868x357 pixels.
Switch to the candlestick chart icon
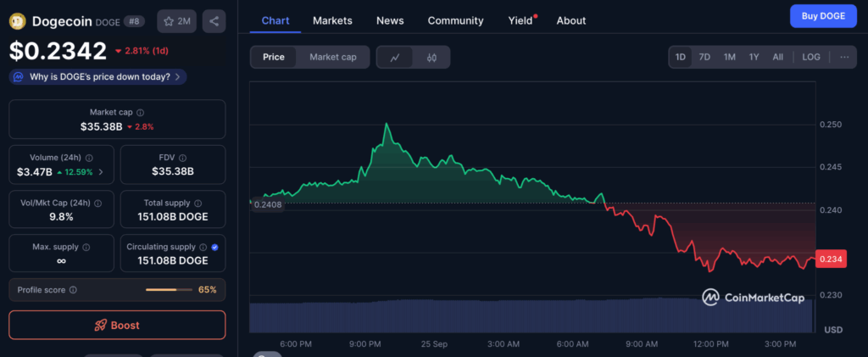(431, 57)
